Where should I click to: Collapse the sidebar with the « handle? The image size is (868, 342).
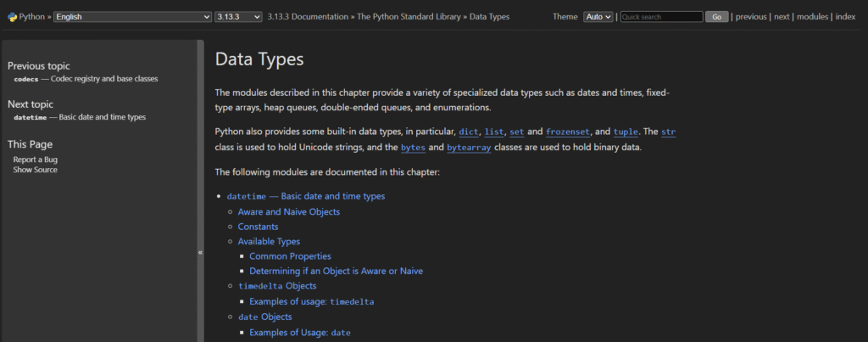(201, 252)
